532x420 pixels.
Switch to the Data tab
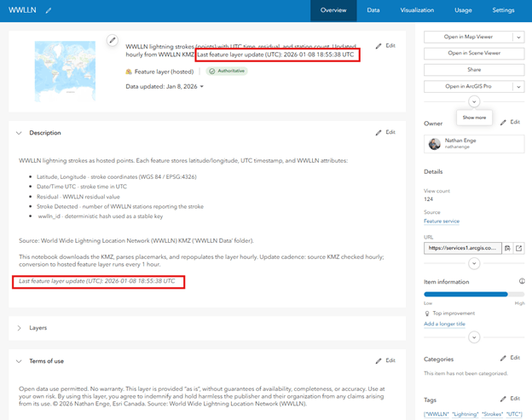(x=373, y=10)
